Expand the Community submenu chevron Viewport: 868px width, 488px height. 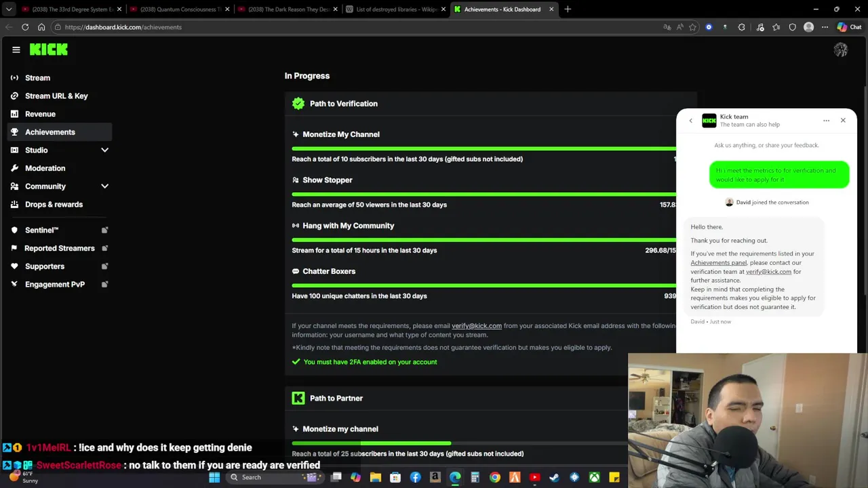(105, 186)
